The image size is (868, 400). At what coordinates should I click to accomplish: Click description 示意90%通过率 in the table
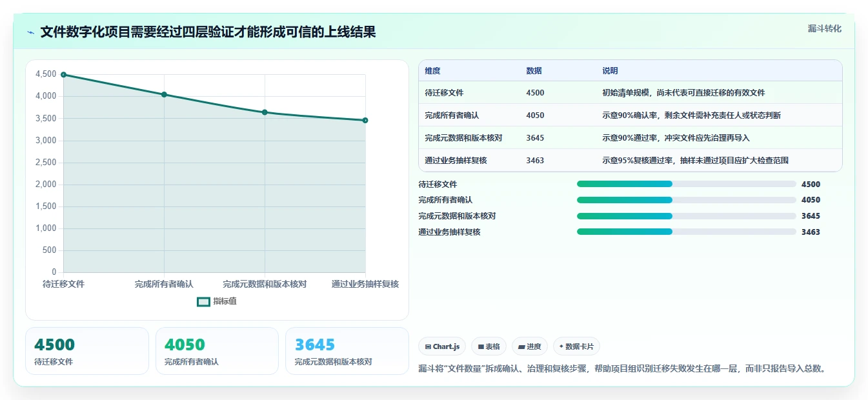pos(676,138)
